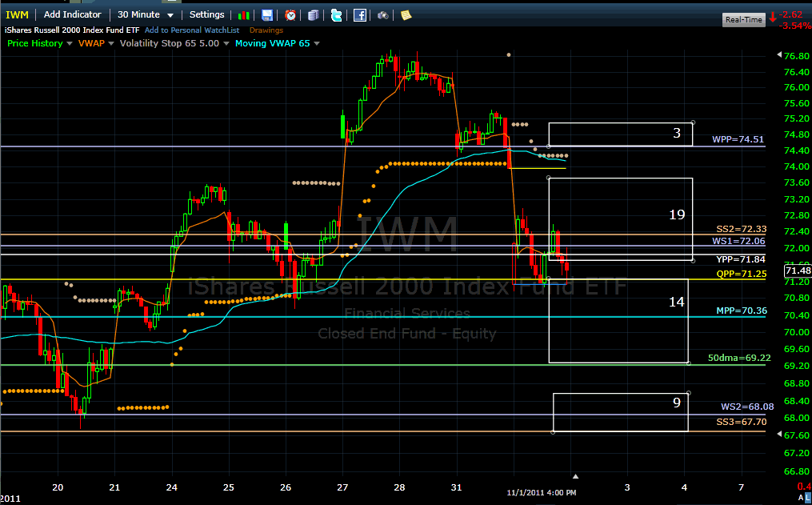This screenshot has width=812, height=505.
Task: Click the IWM ticker symbol
Action: click(x=17, y=15)
